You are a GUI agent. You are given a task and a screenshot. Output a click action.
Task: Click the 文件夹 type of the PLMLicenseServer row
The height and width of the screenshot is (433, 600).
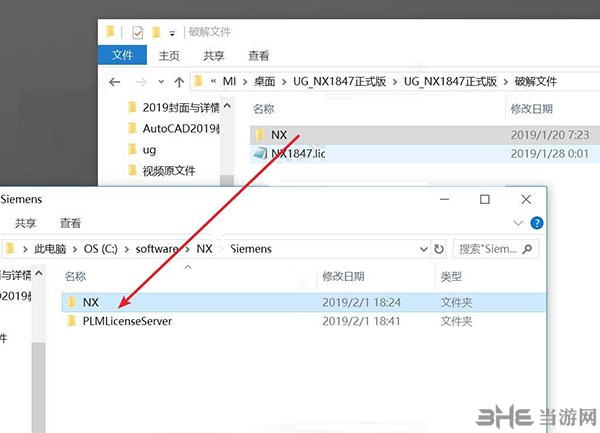[x=456, y=321]
